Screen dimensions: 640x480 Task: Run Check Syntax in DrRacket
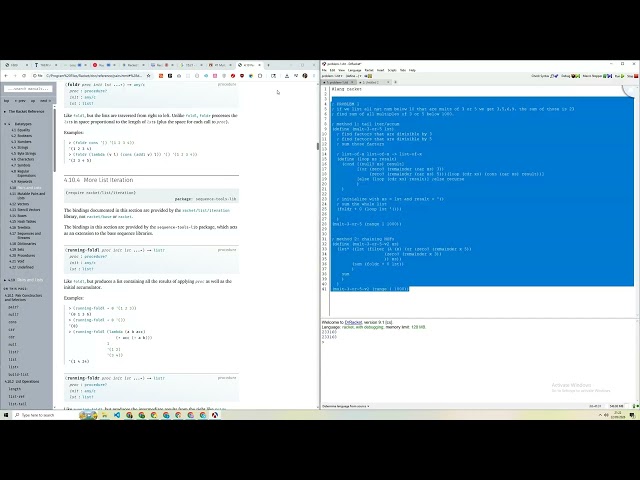544,76
